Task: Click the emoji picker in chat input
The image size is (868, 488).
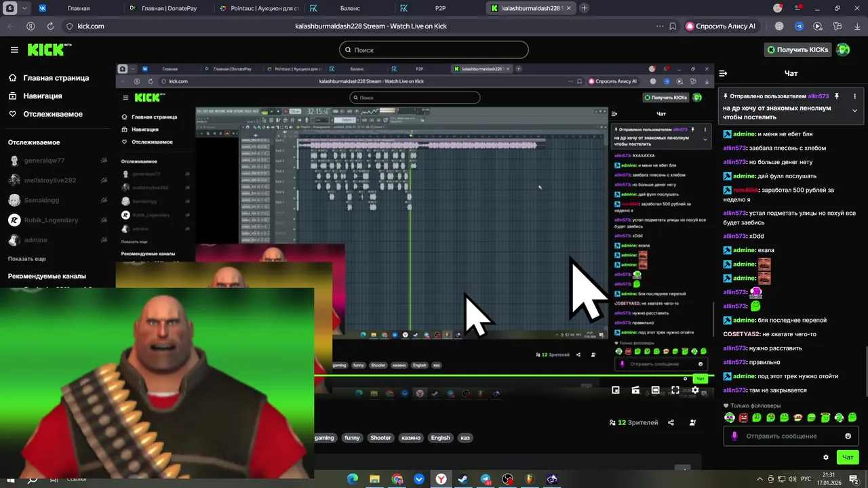Action: [x=848, y=436]
